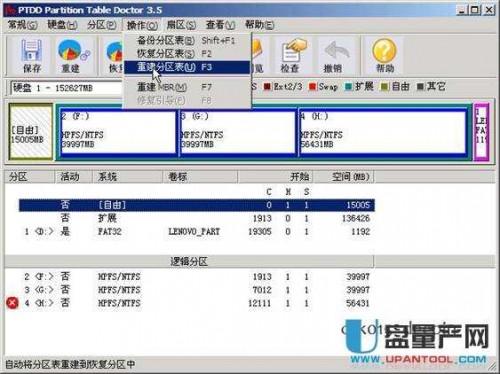
Task: Click the Ext2/3 legend color swatch
Action: point(267,87)
